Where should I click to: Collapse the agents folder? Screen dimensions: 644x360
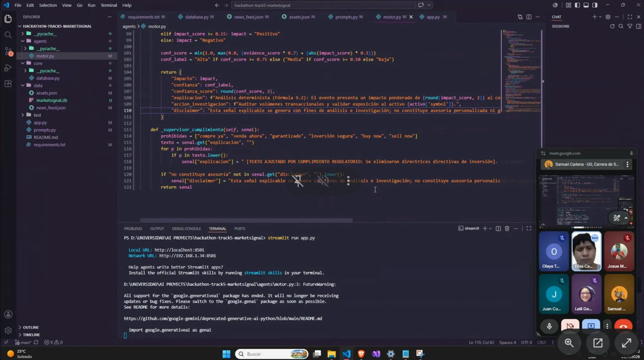[x=23, y=41]
